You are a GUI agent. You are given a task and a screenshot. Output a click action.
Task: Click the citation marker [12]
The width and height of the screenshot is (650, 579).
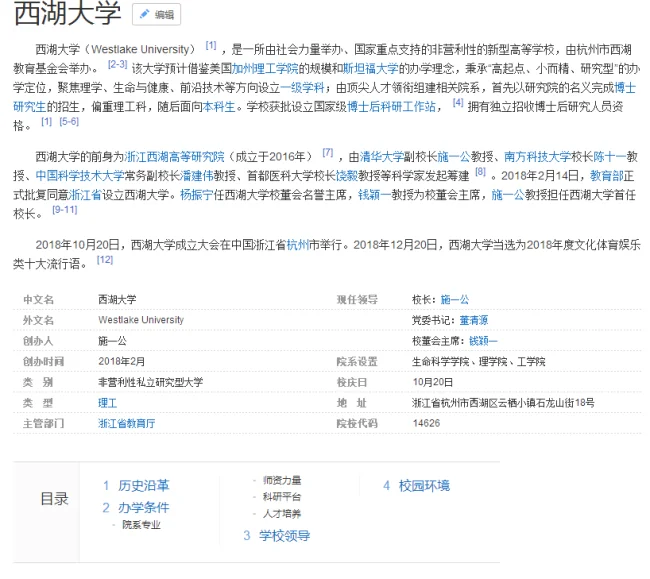(x=104, y=259)
